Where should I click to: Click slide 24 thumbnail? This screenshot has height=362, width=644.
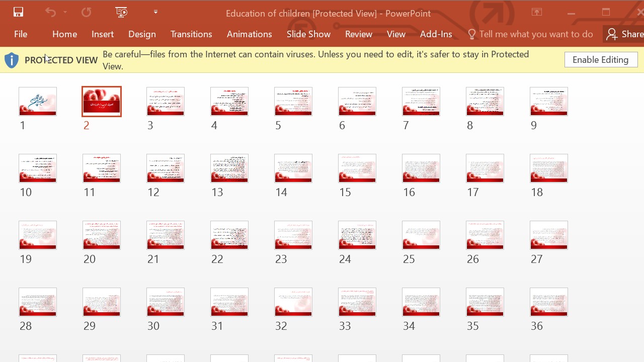(357, 235)
